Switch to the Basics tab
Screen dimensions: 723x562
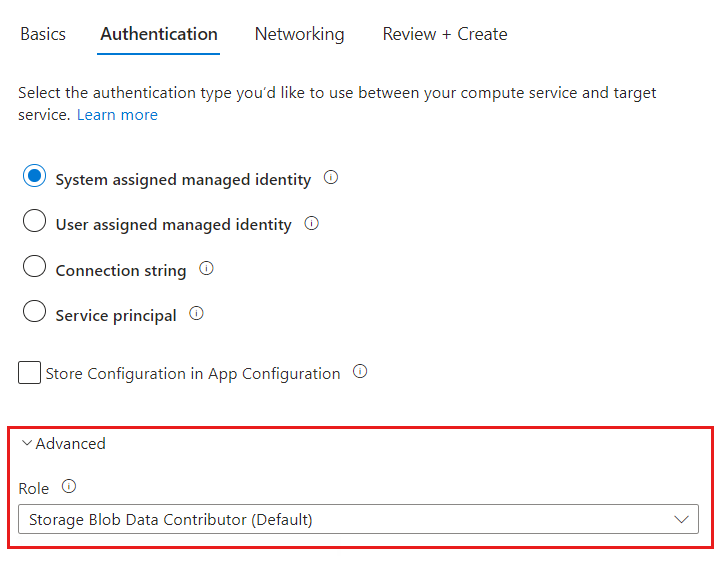click(x=43, y=34)
